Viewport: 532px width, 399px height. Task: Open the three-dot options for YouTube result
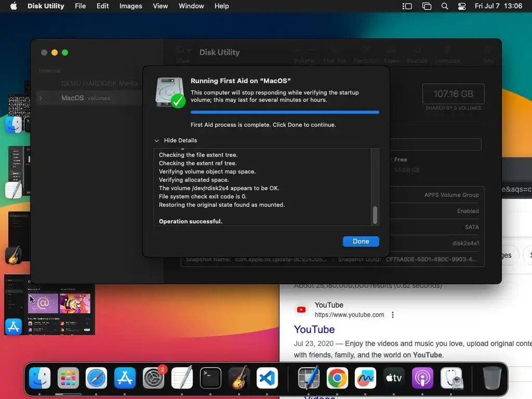pyautogui.click(x=393, y=315)
